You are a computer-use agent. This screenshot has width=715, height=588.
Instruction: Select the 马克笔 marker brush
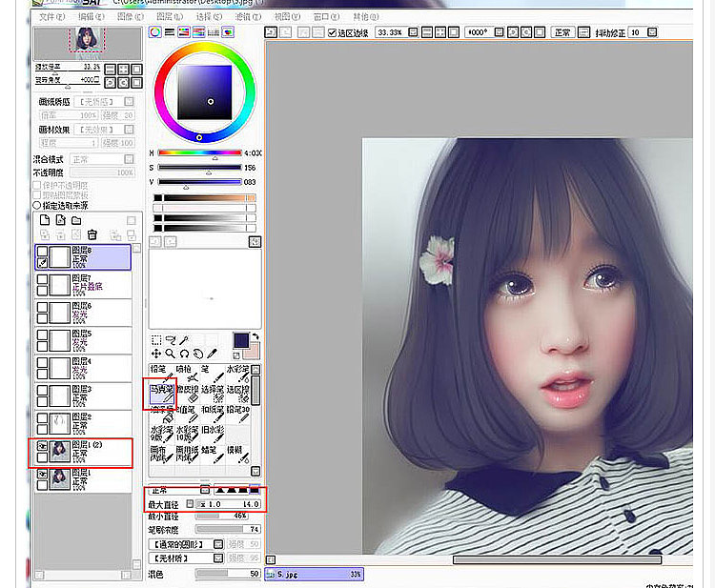point(162,395)
